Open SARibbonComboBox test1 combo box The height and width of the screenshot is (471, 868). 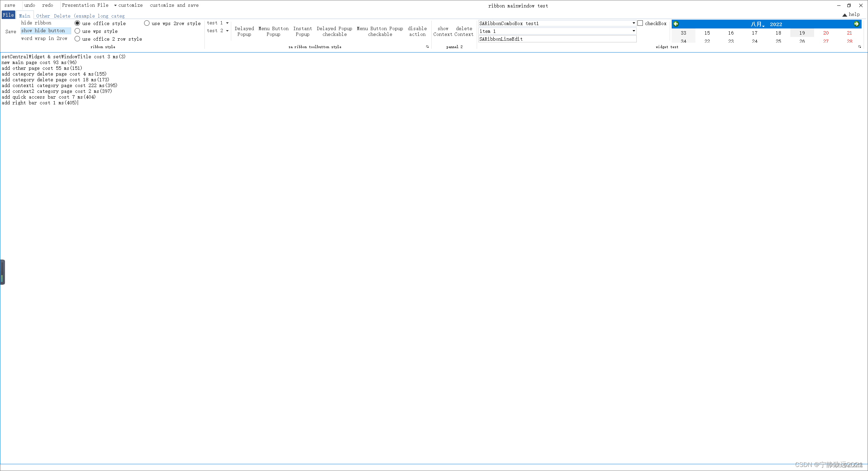click(557, 23)
